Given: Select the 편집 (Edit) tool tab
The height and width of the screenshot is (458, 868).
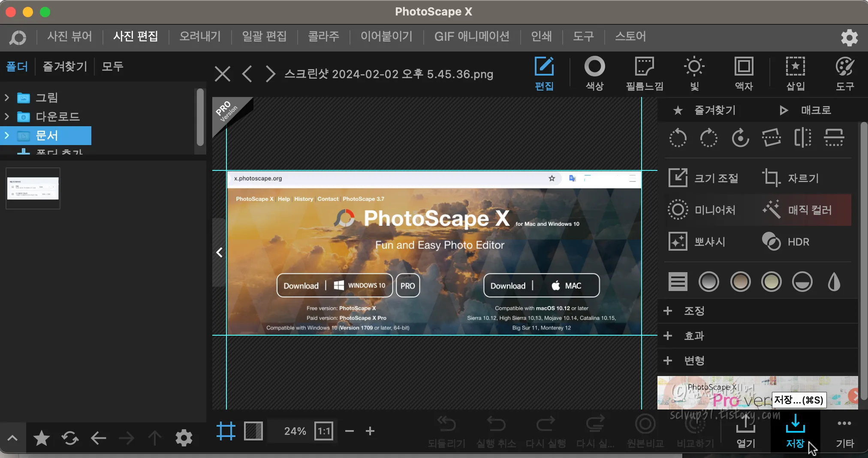Looking at the screenshot, I should pos(544,74).
